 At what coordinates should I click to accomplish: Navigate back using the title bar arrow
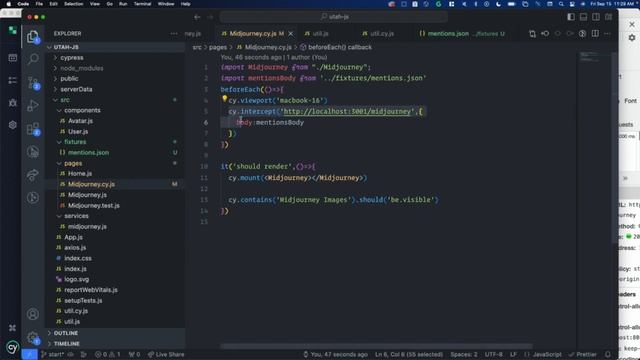[x=197, y=17]
